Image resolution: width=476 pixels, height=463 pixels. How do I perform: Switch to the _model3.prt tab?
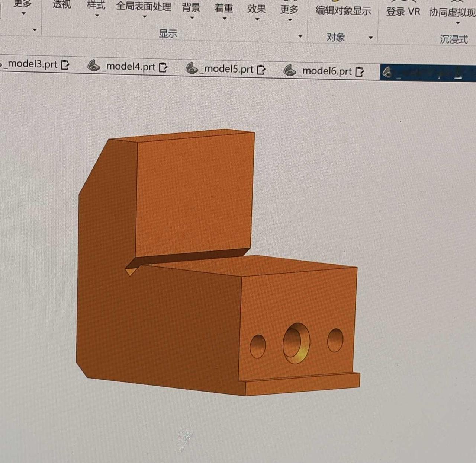click(x=35, y=64)
